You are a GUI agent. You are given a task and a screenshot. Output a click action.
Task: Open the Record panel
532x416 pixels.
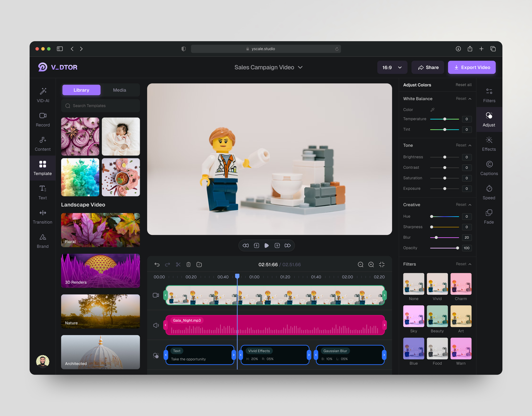point(43,119)
